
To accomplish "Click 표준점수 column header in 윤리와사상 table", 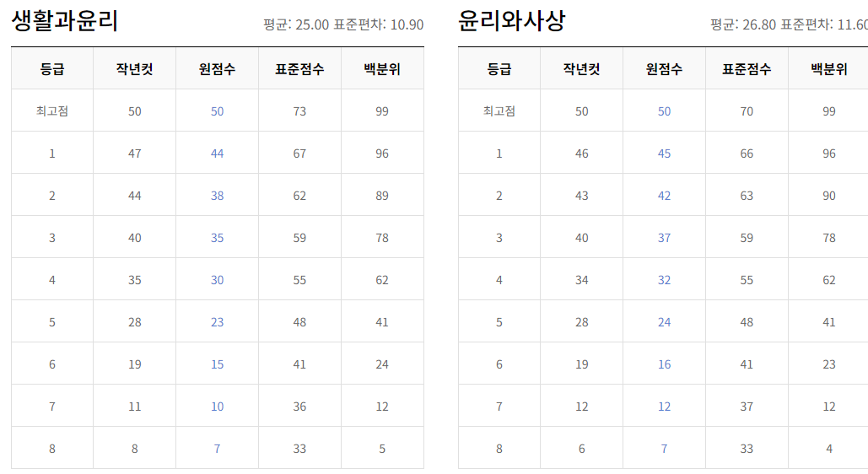I will tap(747, 68).
